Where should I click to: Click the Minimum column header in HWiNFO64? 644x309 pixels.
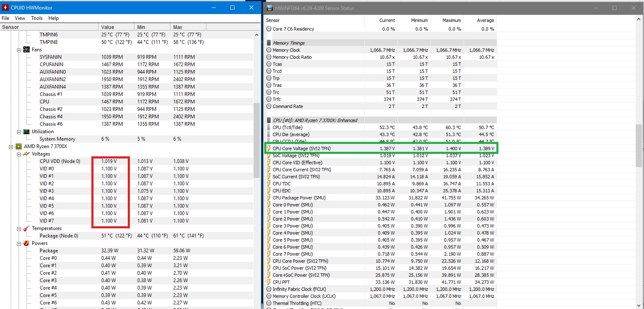tap(414, 20)
